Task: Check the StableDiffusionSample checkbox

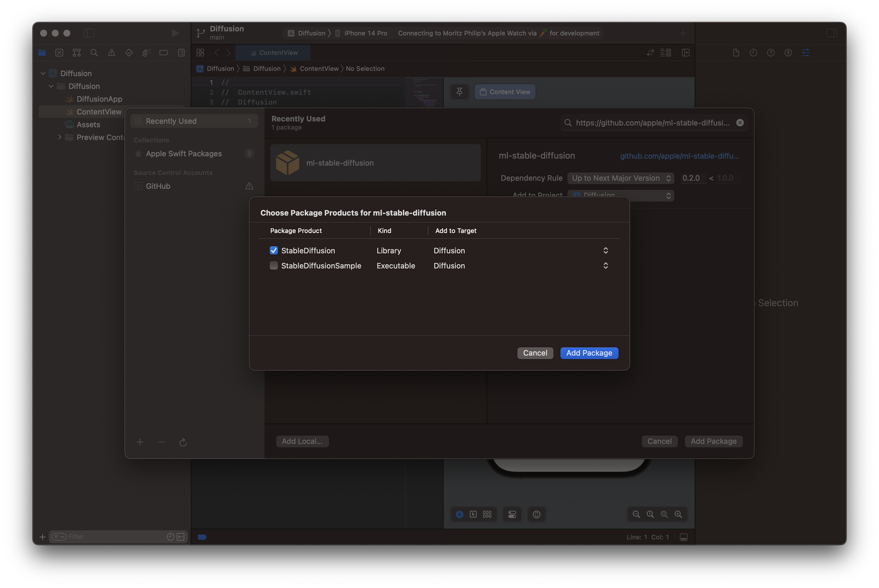Action: [274, 266]
